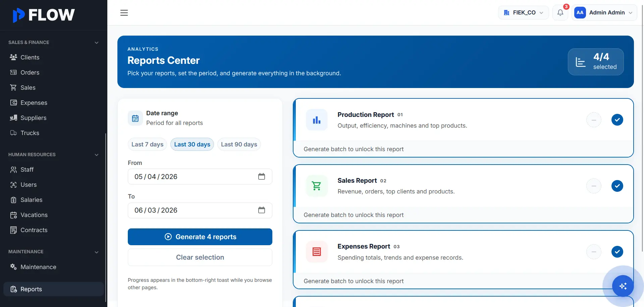Click the Users icon
Viewport: 644px width, 307px height.
pyautogui.click(x=13, y=185)
